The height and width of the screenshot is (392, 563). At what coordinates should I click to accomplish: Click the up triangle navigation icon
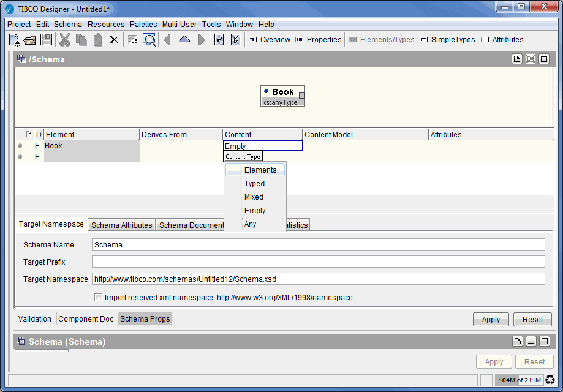tap(184, 40)
